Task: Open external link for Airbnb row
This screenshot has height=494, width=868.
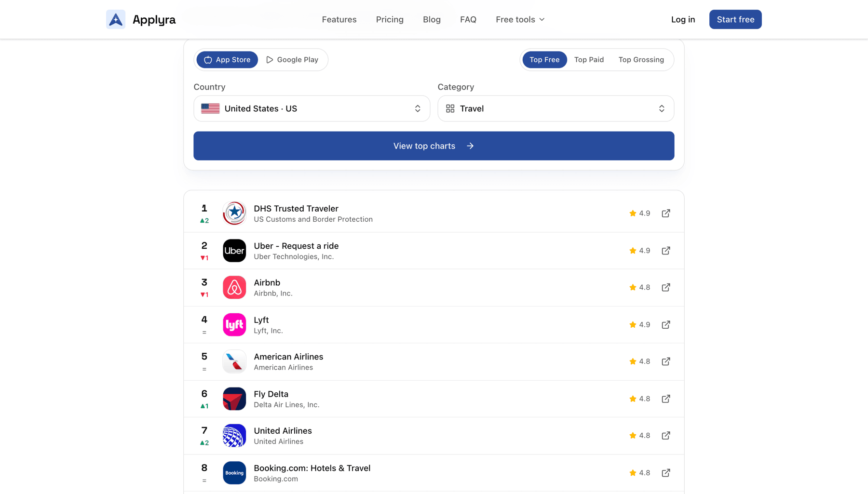Action: (666, 287)
